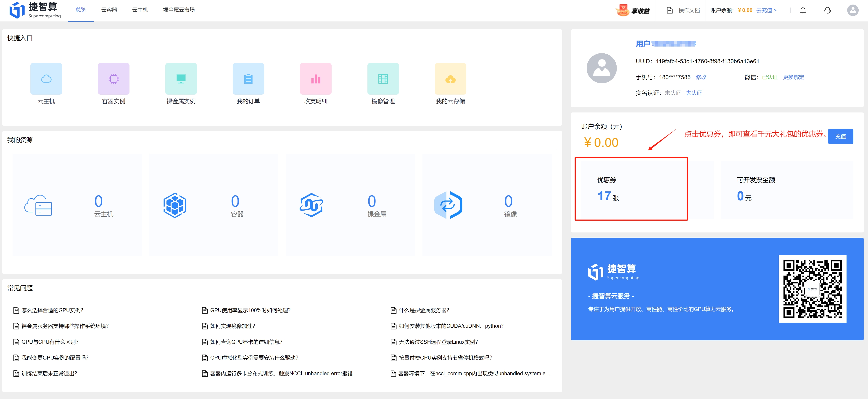This screenshot has width=868, height=399.
Task: Open the 云主机 quick entry icon
Action: [46, 79]
